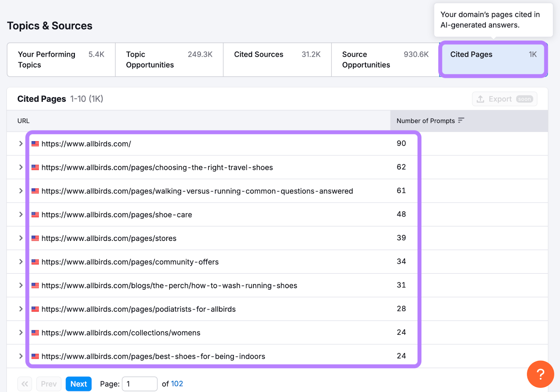560x392 pixels.
Task: Click the Export upload icon
Action: [x=481, y=99]
